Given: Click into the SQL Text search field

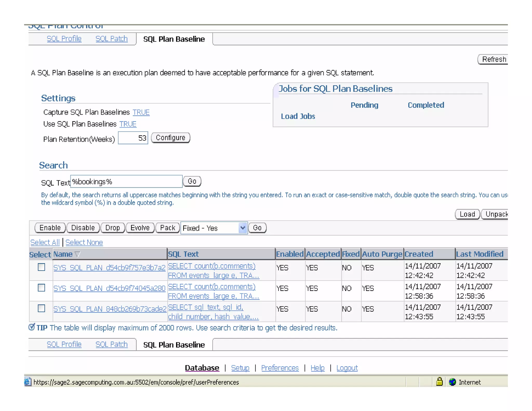Looking at the screenshot, I should pyautogui.click(x=126, y=181).
